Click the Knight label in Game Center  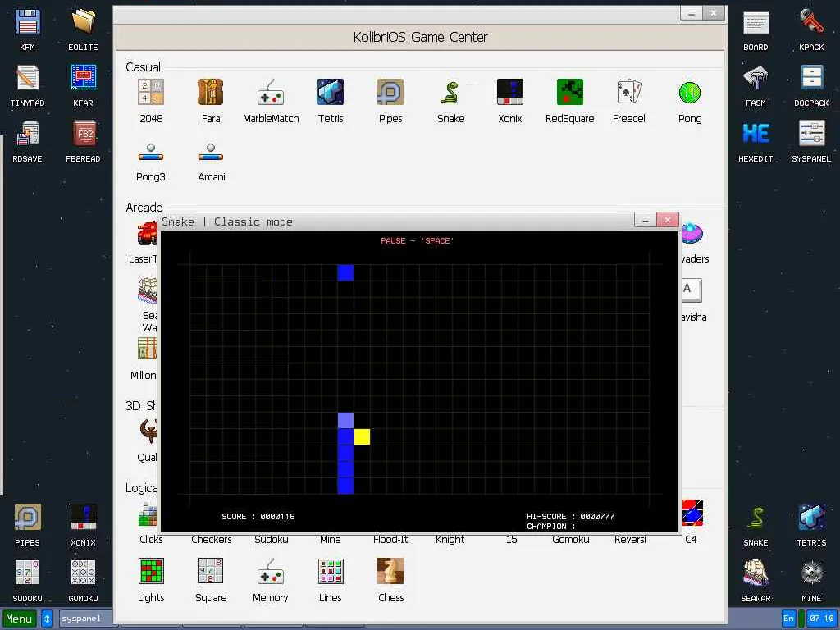[450, 540]
